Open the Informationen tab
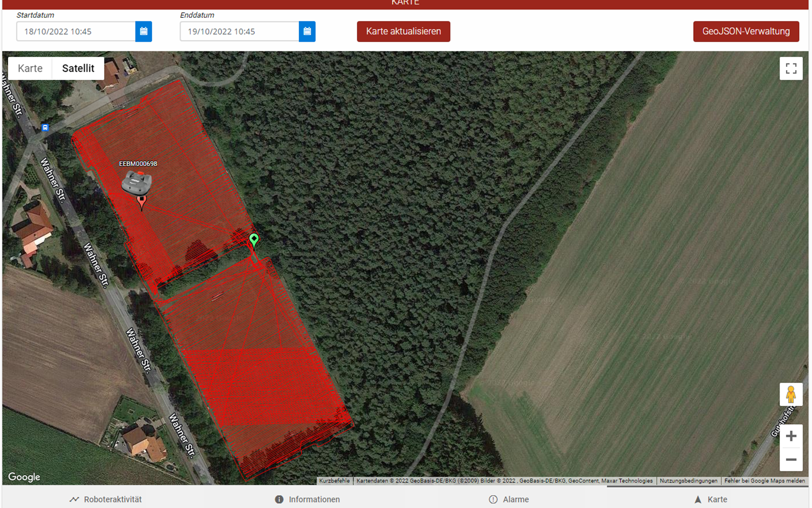 tap(308, 499)
